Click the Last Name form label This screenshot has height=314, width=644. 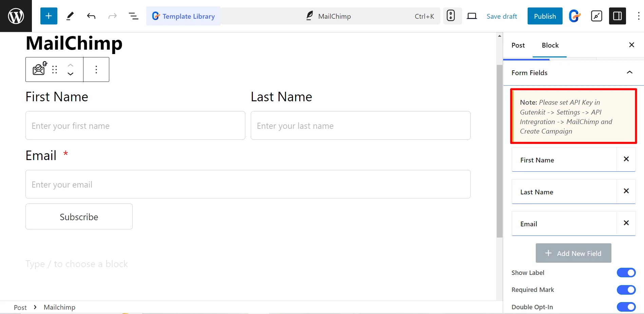pyautogui.click(x=281, y=97)
